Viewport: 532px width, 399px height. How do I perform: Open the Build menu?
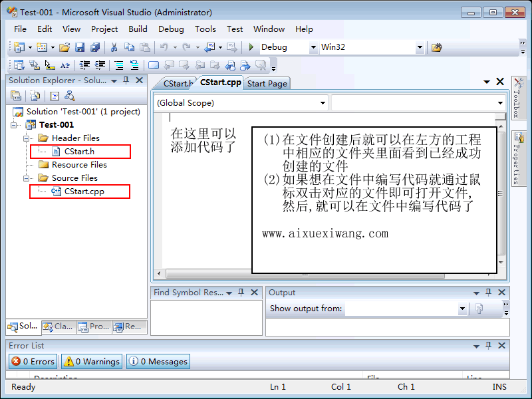138,29
